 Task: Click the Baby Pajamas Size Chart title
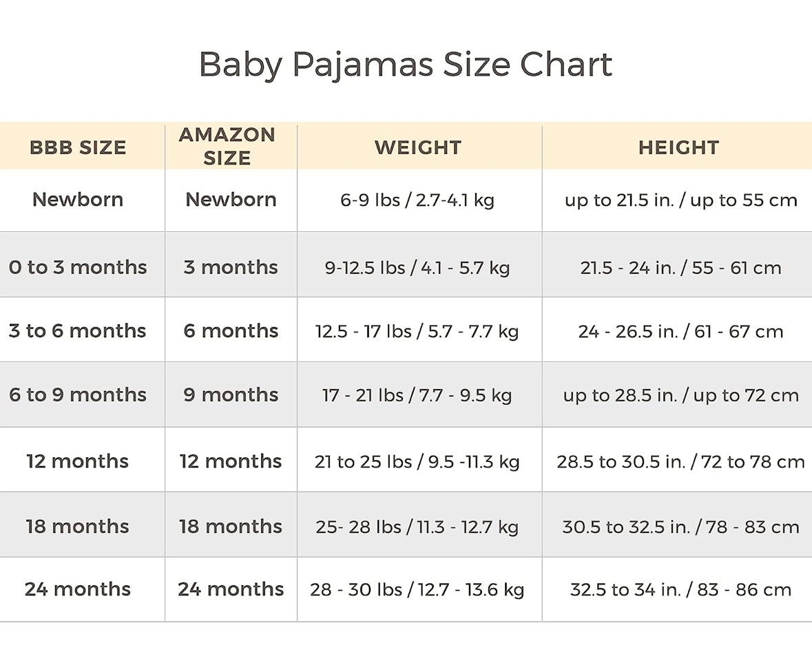tap(405, 65)
